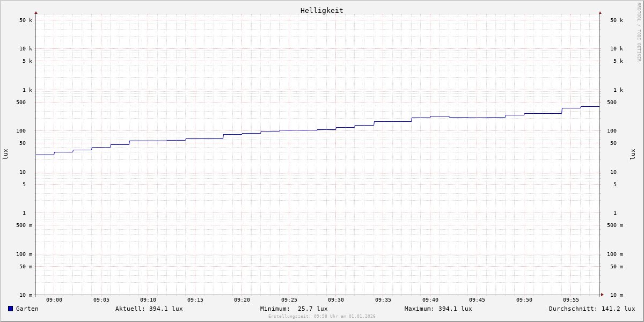
Task: Click the Erstellungszeit timestamp footer text
Action: click(321, 317)
